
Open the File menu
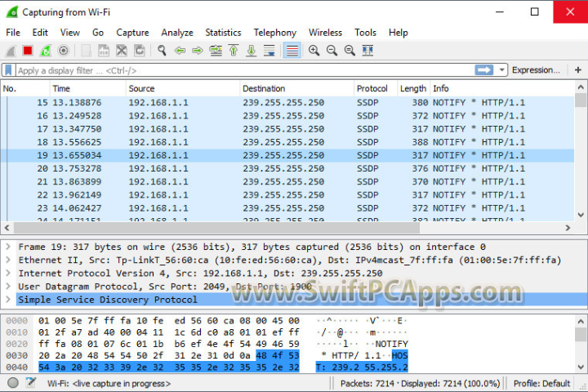(x=13, y=33)
